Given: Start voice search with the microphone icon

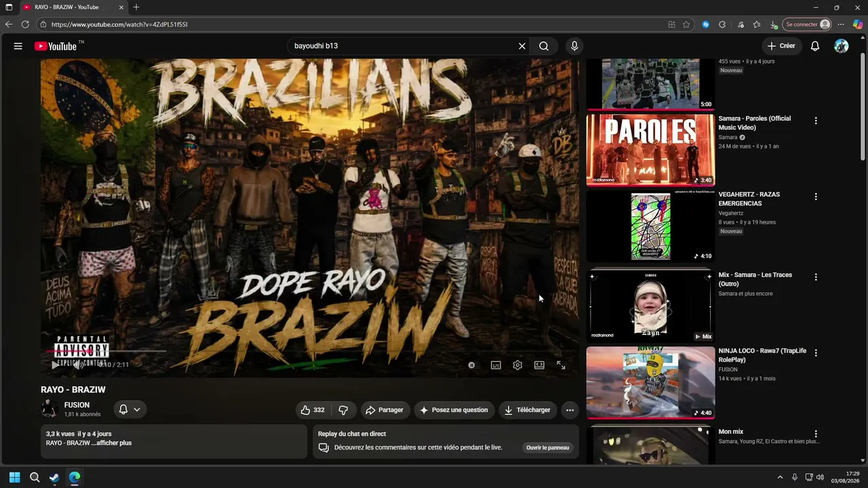Looking at the screenshot, I should coord(574,46).
